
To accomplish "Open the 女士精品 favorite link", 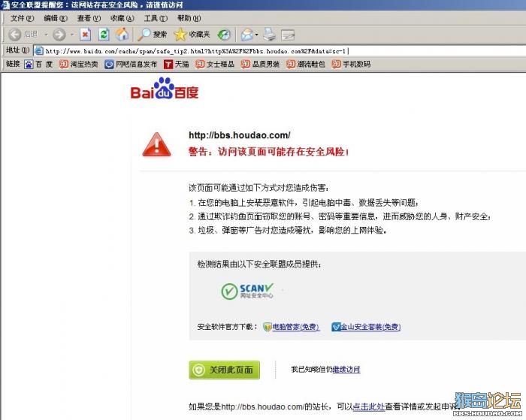I will click(215, 64).
